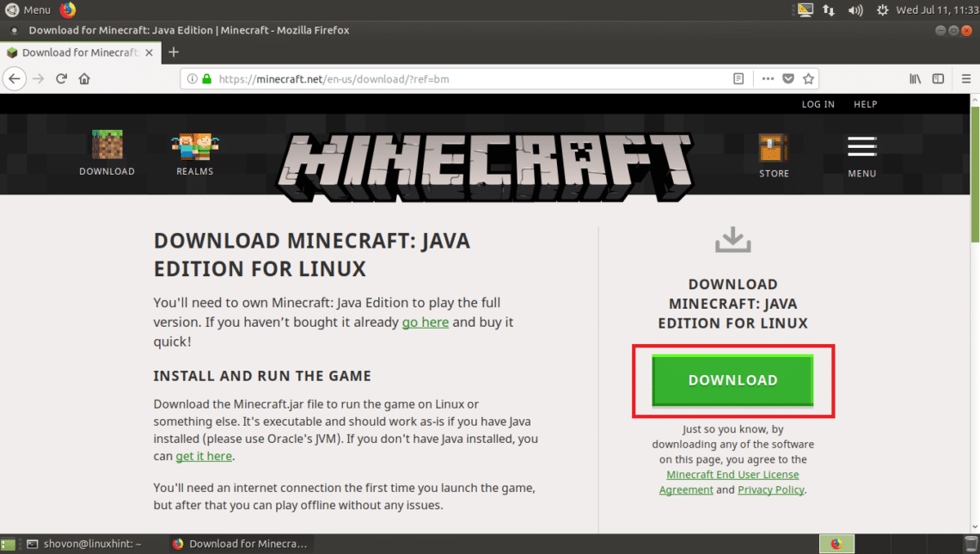
Task: Click the green DOWNLOAD button
Action: point(732,380)
